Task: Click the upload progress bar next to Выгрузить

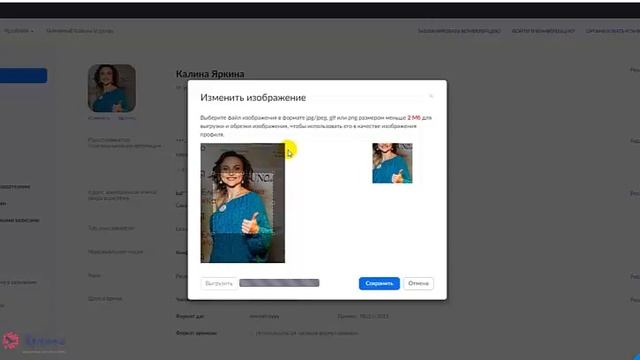Action: click(x=279, y=283)
